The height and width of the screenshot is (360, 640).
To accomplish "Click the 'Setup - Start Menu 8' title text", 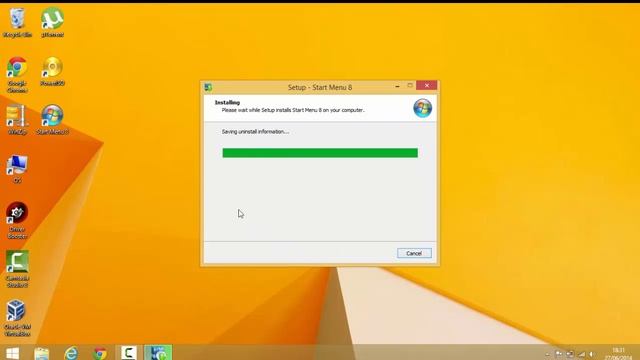I will pyautogui.click(x=320, y=87).
